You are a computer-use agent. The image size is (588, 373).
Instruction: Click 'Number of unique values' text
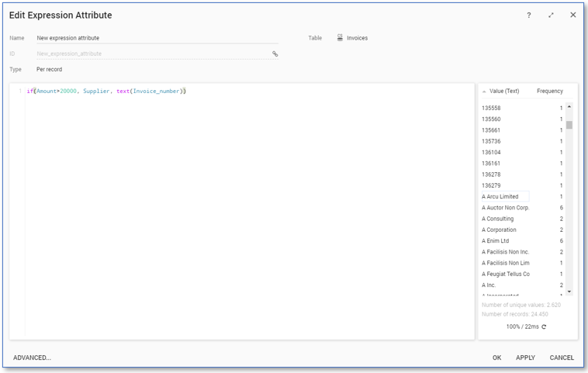pyautogui.click(x=521, y=305)
